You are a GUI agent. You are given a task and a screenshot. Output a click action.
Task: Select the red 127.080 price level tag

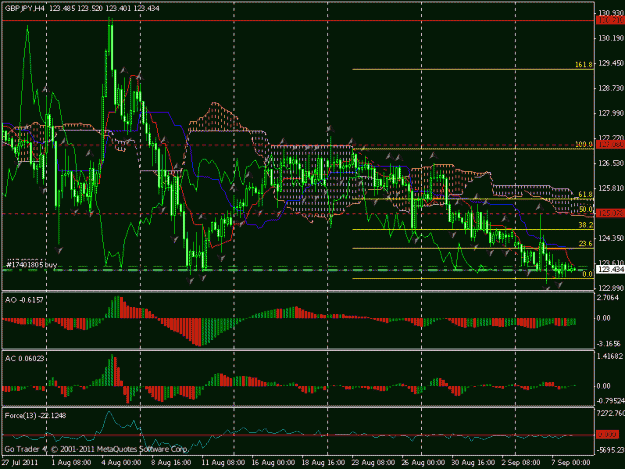coord(610,145)
